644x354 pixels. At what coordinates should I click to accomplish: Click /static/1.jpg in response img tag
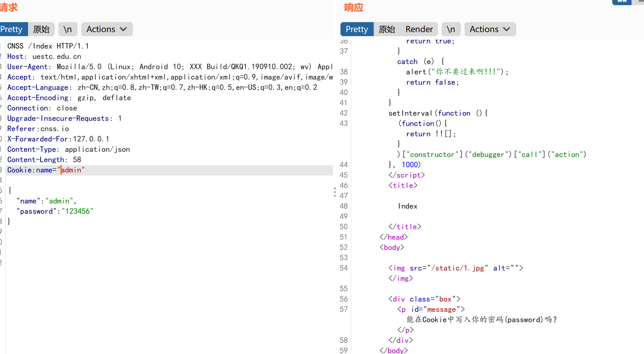pos(458,268)
